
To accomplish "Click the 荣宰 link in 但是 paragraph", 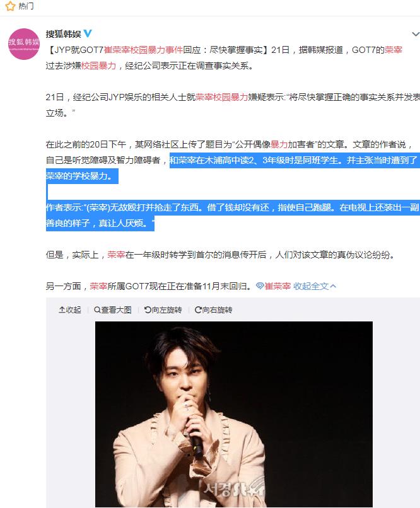I will tap(116, 255).
